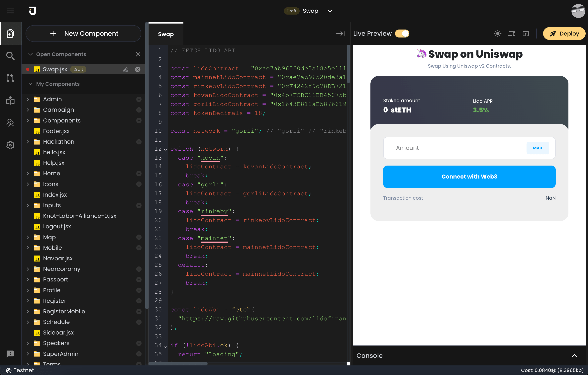Collapse the editor panel arrow icon
The width and height of the screenshot is (588, 375).
coord(340,34)
